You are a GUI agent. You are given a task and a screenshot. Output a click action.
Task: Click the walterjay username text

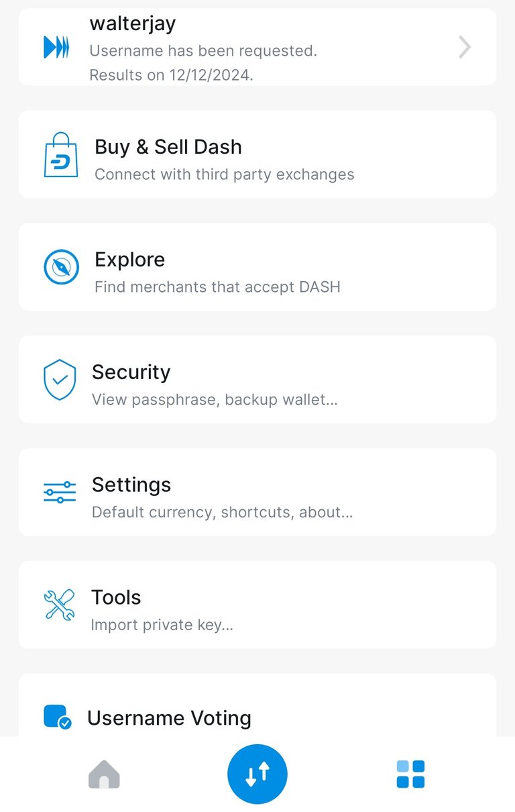click(x=133, y=23)
